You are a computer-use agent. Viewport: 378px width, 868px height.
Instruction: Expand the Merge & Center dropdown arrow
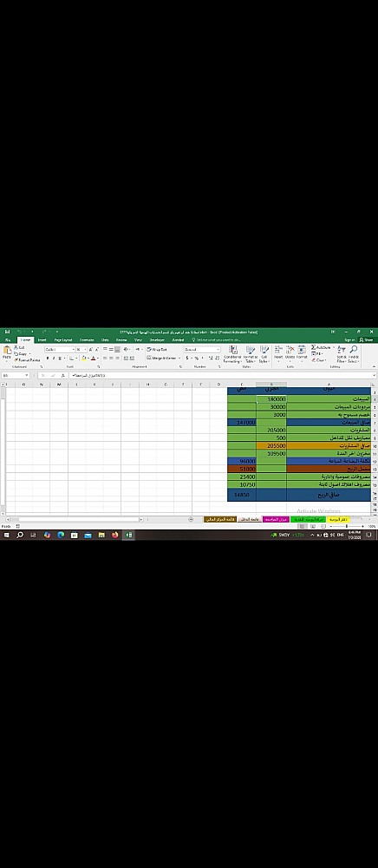[x=179, y=358]
